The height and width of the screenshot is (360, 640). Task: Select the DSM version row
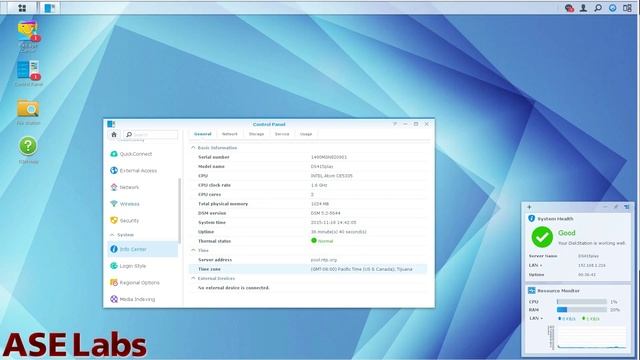click(308, 213)
